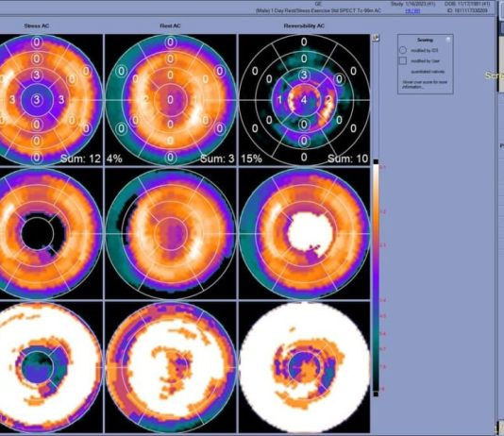Click the circle symbol for scores modified by system
Screen dimensions: 504x436
(403, 50)
